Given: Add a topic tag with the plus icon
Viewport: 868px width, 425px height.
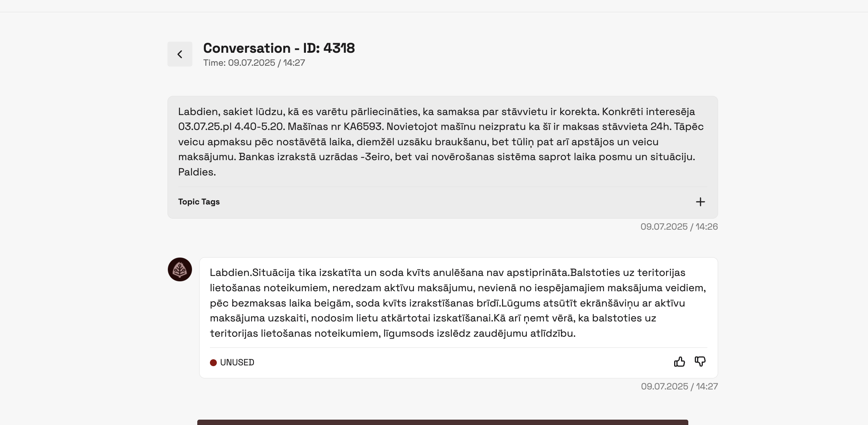Looking at the screenshot, I should [x=700, y=202].
